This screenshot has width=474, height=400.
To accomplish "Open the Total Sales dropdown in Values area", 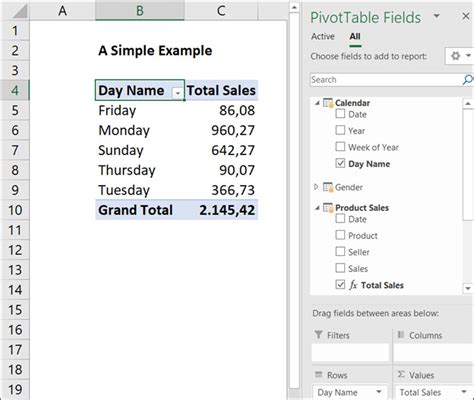I will (x=464, y=392).
